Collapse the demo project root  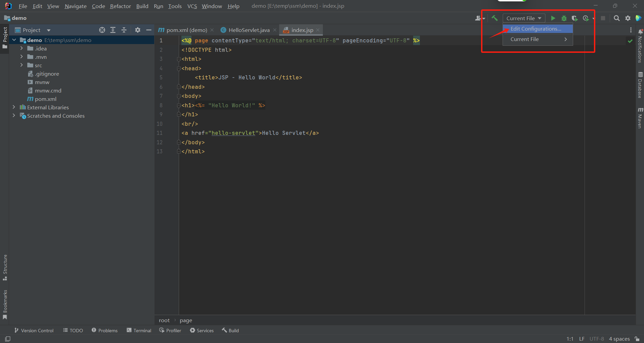(14, 40)
